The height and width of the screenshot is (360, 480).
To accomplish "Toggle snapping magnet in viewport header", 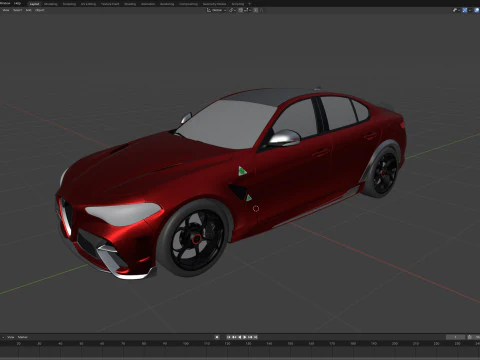I will click(240, 10).
